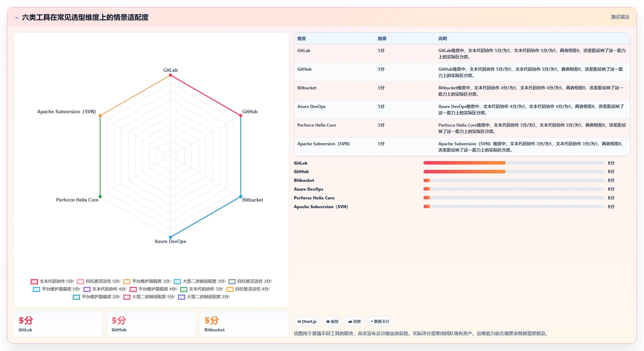
Task: Click the Azure DevOps radar axis label
Action: point(170,241)
